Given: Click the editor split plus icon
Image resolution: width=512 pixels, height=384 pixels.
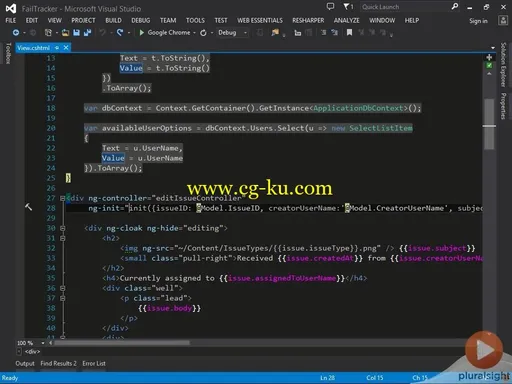Looking at the screenshot, I should tap(489, 57).
